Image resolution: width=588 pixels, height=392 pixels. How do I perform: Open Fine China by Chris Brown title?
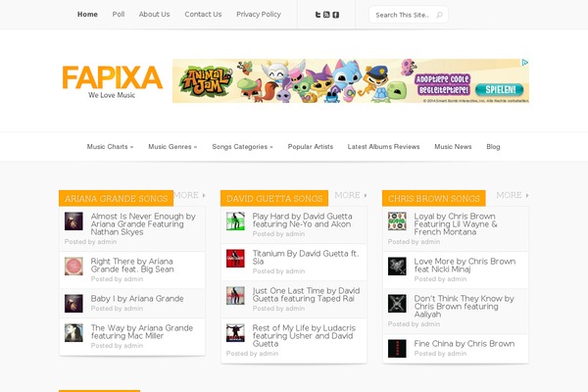coord(465,344)
